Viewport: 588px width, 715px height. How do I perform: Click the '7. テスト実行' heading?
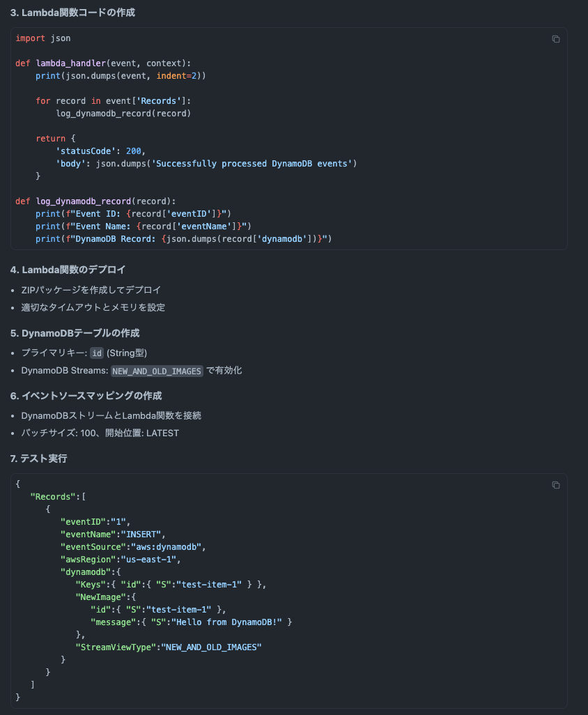(x=39, y=459)
